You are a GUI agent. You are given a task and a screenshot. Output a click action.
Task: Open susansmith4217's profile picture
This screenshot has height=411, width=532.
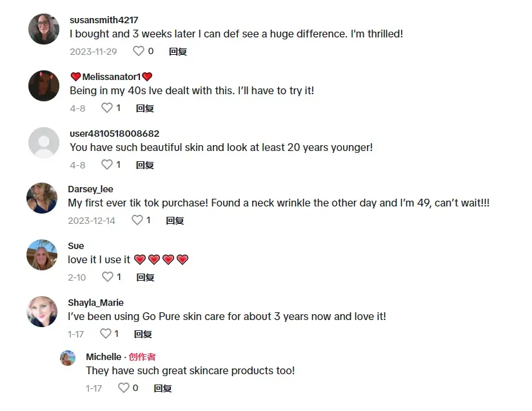(44, 29)
